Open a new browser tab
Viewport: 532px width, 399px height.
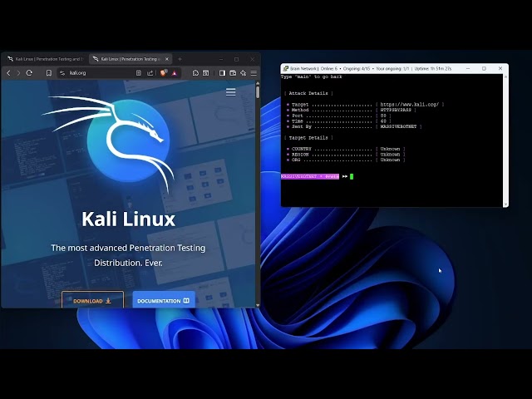coord(180,59)
